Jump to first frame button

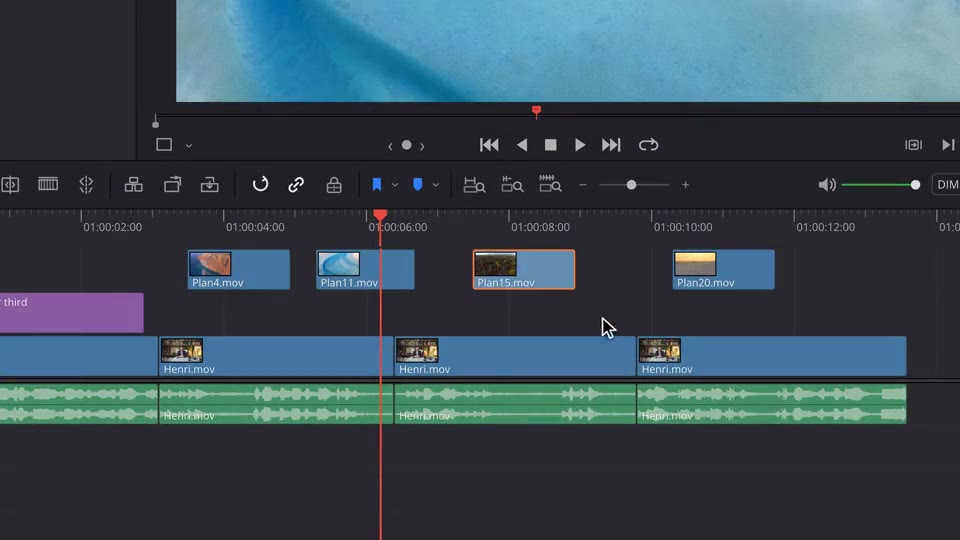(x=489, y=145)
